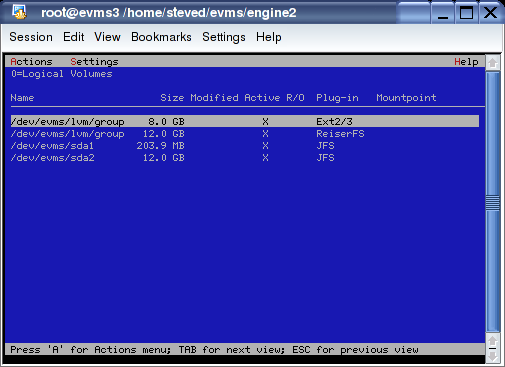This screenshot has width=505, height=367.
Task: Click the terminal icon in title bar
Action: (19, 12)
